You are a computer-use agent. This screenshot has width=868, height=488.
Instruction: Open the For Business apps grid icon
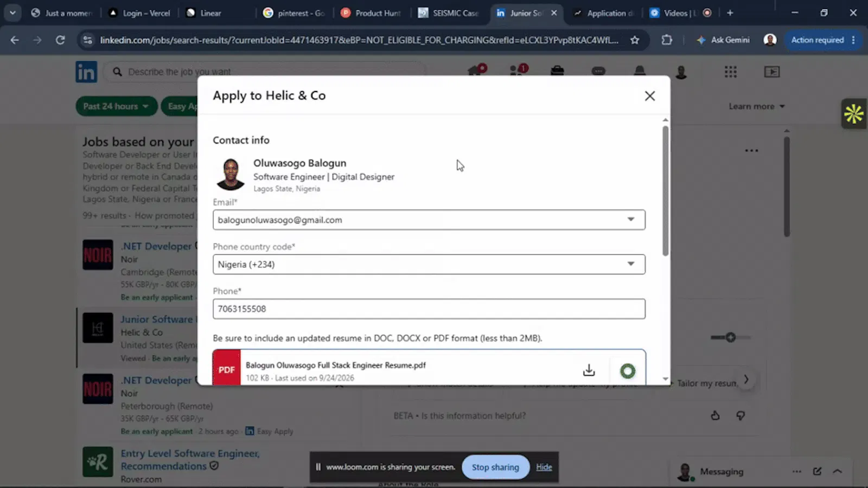[x=731, y=72]
